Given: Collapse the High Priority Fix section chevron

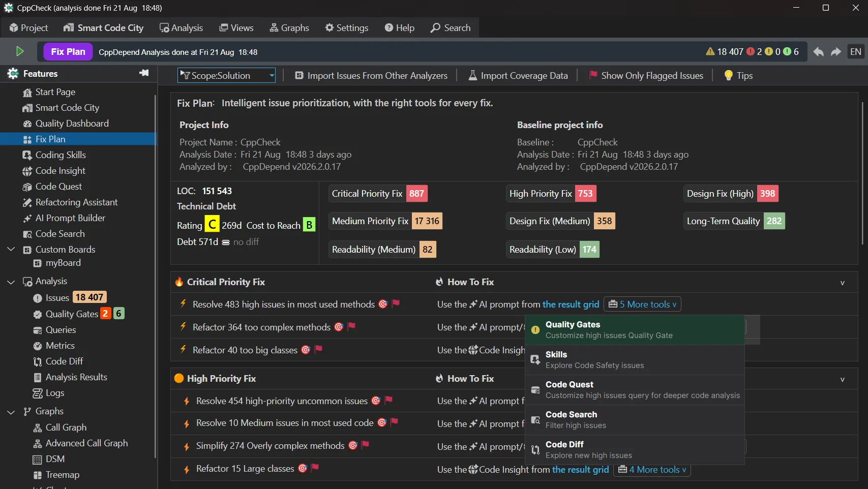Looking at the screenshot, I should click(842, 379).
